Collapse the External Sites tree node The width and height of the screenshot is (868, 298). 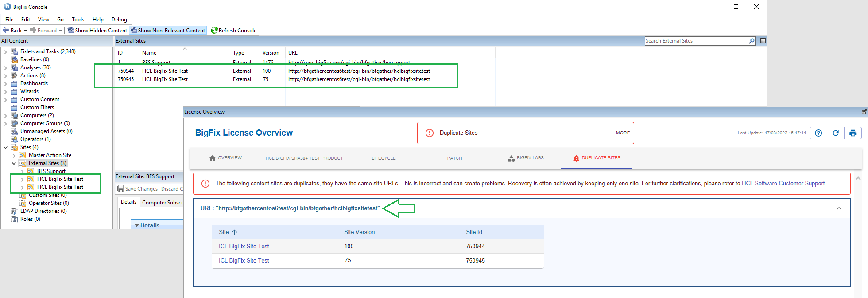14,163
